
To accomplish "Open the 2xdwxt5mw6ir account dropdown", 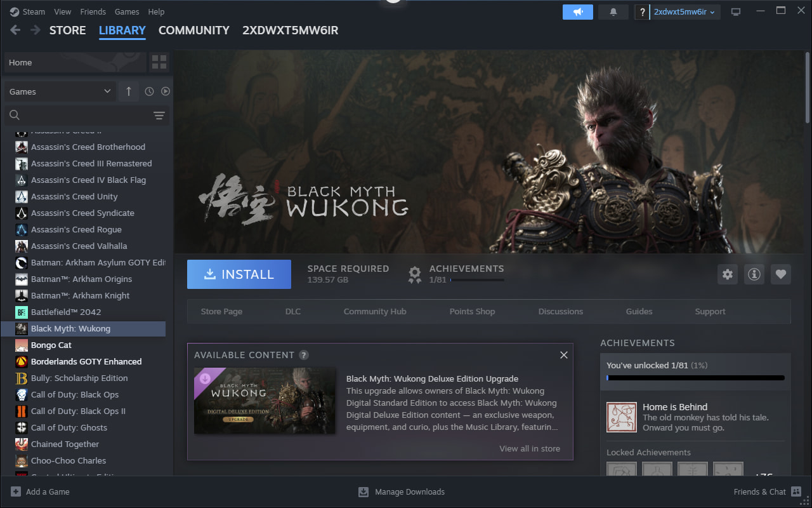I will 685,12.
